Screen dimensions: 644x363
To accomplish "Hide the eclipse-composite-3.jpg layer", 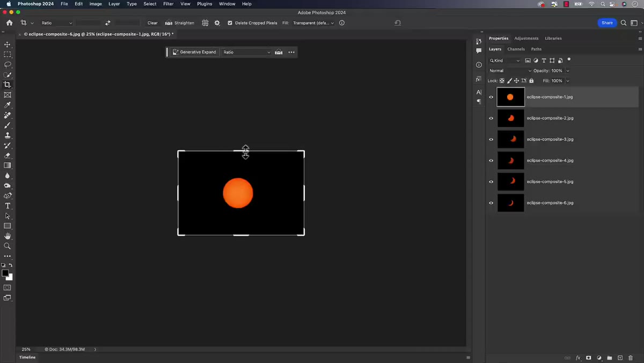I will [x=491, y=140].
